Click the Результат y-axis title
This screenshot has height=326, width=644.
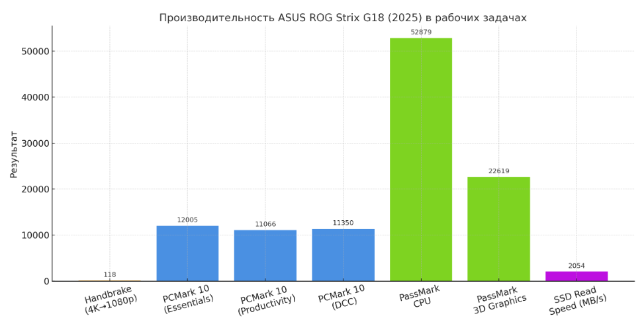14,154
